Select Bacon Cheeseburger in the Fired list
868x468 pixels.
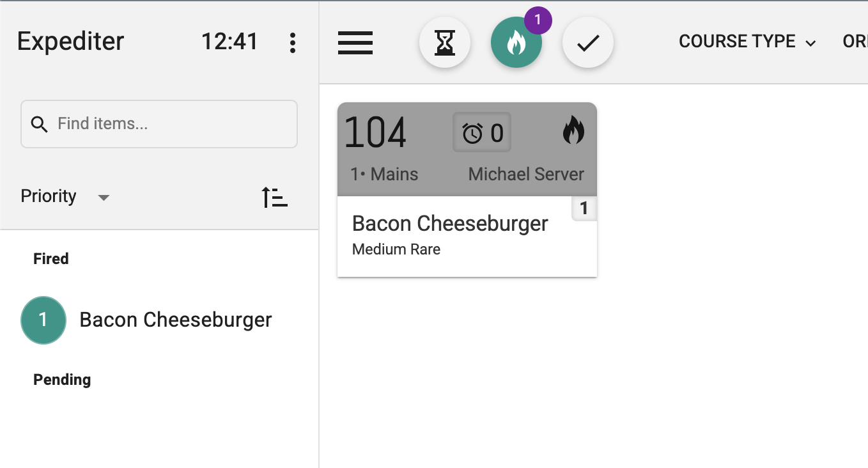pyautogui.click(x=176, y=320)
